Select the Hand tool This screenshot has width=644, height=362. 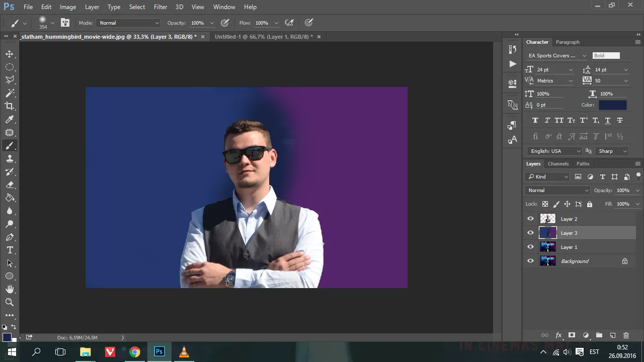click(x=10, y=289)
